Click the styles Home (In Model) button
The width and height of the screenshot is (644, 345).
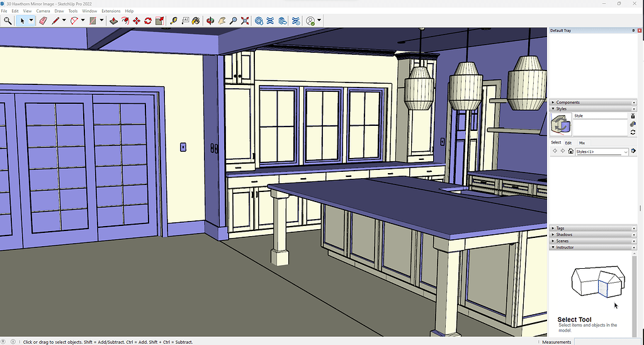coord(570,152)
